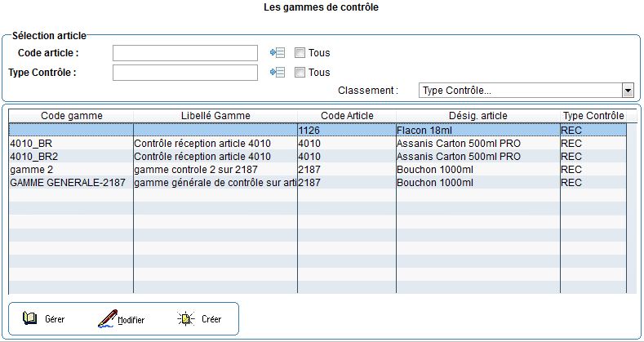Sort by Code gamme column header
The width and height of the screenshot is (644, 342).
pyautogui.click(x=72, y=116)
